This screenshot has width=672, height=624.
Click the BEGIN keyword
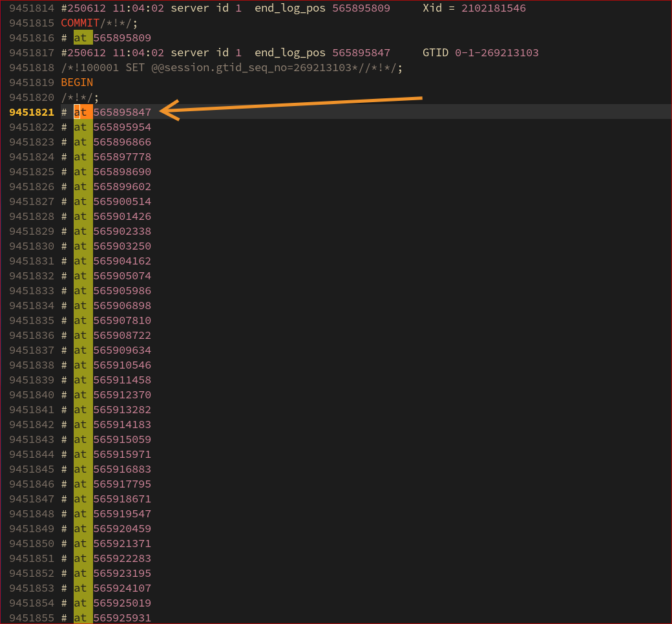coord(76,82)
